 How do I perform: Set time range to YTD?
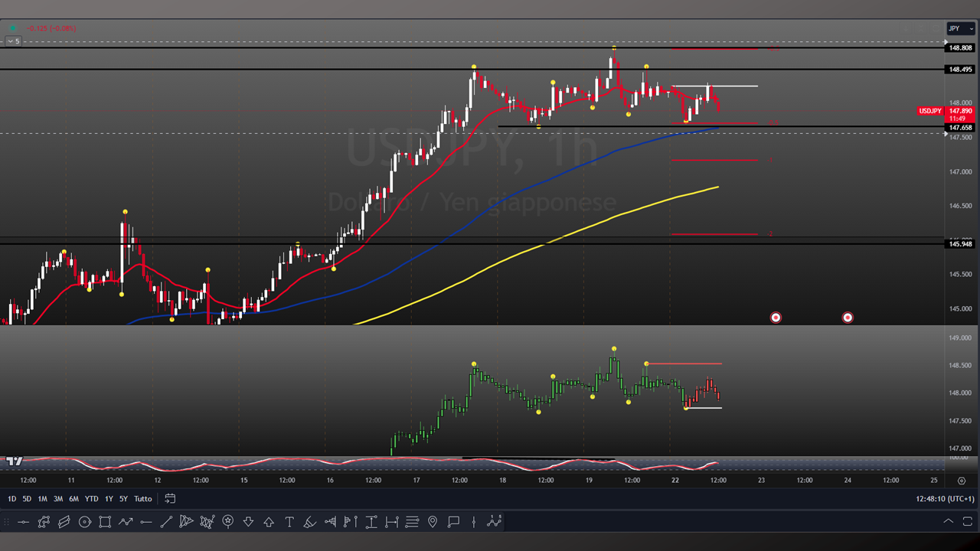click(x=91, y=499)
